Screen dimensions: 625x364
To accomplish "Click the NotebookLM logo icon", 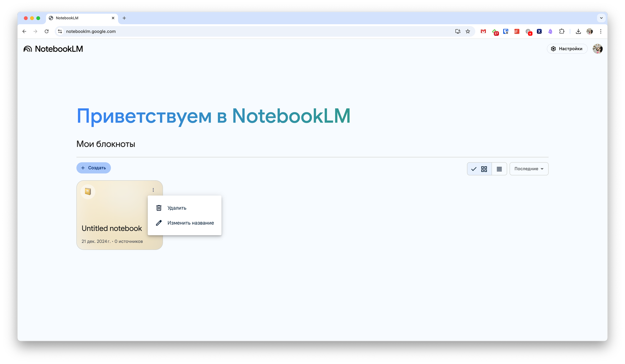I will click(x=28, y=49).
